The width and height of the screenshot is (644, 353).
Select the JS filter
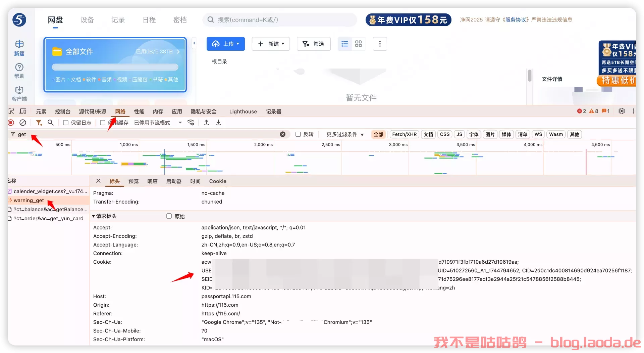point(459,134)
